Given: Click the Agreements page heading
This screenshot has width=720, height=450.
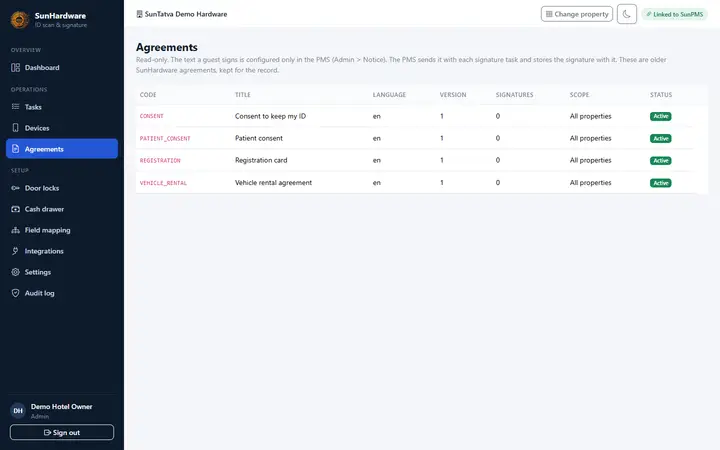Looking at the screenshot, I should click(167, 47).
